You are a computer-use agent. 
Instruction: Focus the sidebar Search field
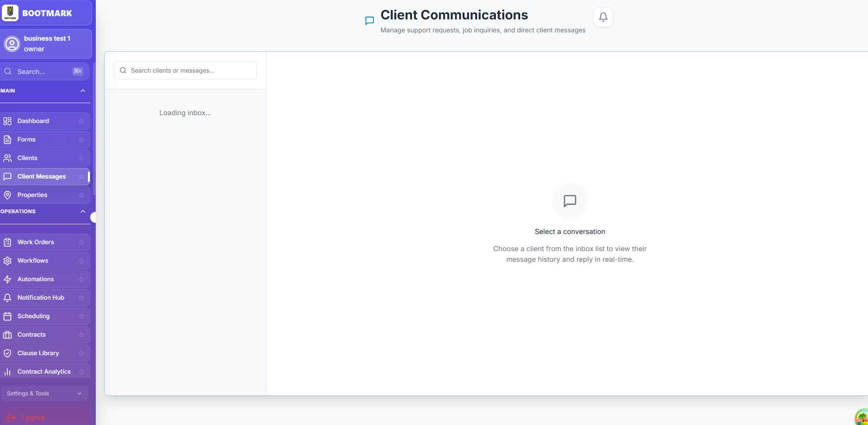(44, 72)
